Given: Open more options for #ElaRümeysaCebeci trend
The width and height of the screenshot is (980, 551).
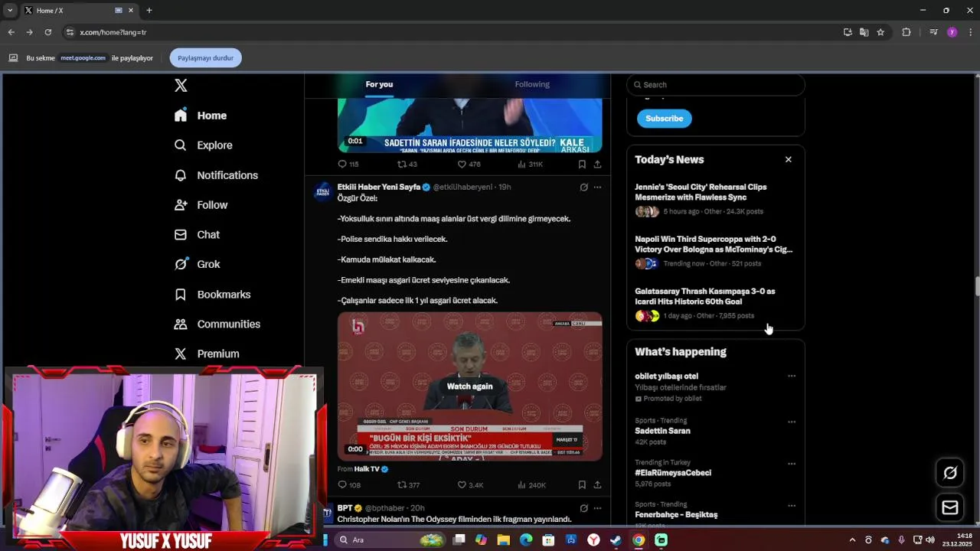Looking at the screenshot, I should 792,464.
